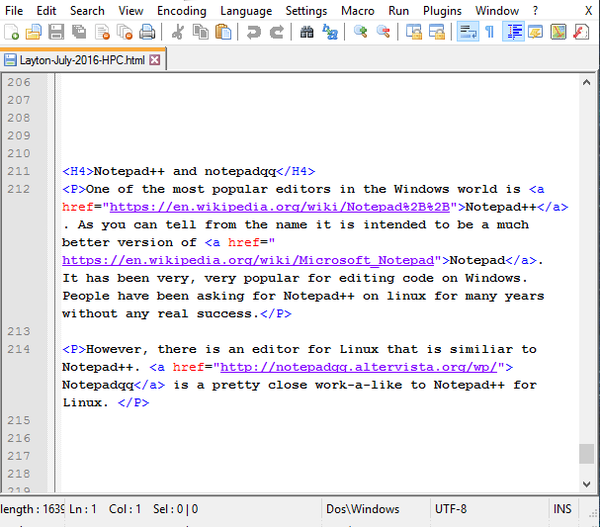Open the File menu
Viewport: 600px width, 527px height.
[14, 11]
